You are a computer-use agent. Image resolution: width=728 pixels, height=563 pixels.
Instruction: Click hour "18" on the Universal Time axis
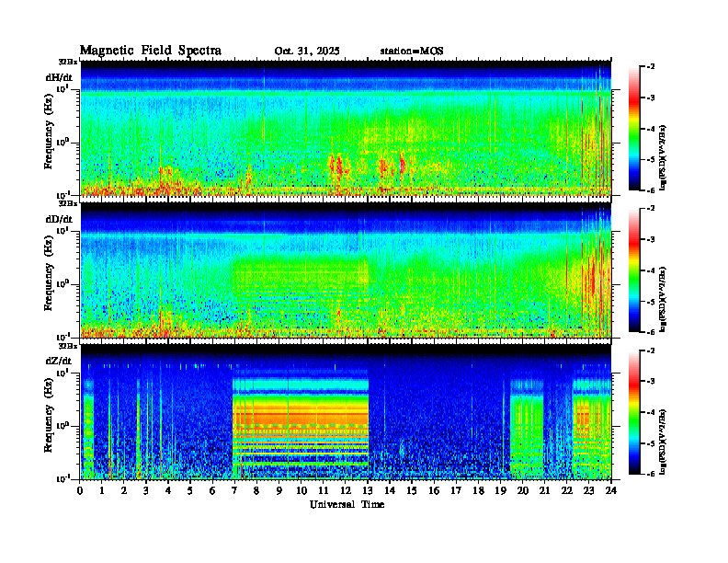[x=478, y=491]
